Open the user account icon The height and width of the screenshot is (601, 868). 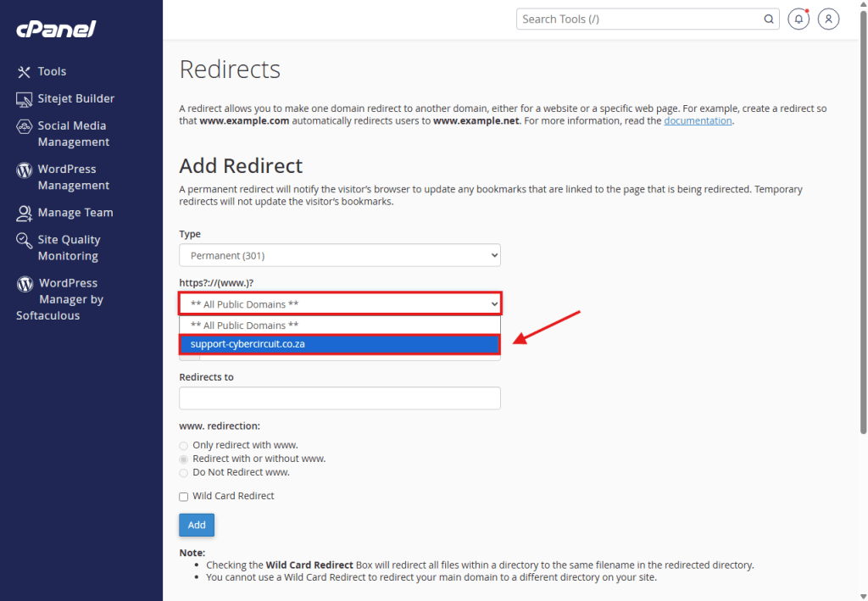coord(828,19)
